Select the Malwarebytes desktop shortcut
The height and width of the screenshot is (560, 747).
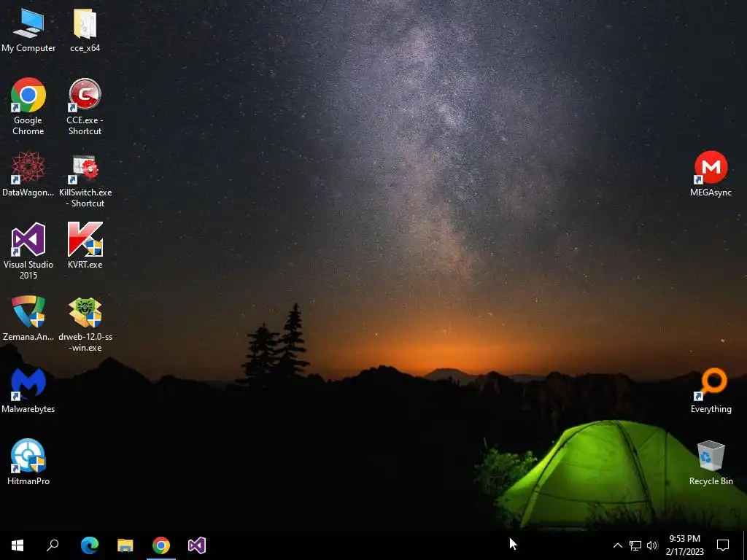click(x=28, y=391)
